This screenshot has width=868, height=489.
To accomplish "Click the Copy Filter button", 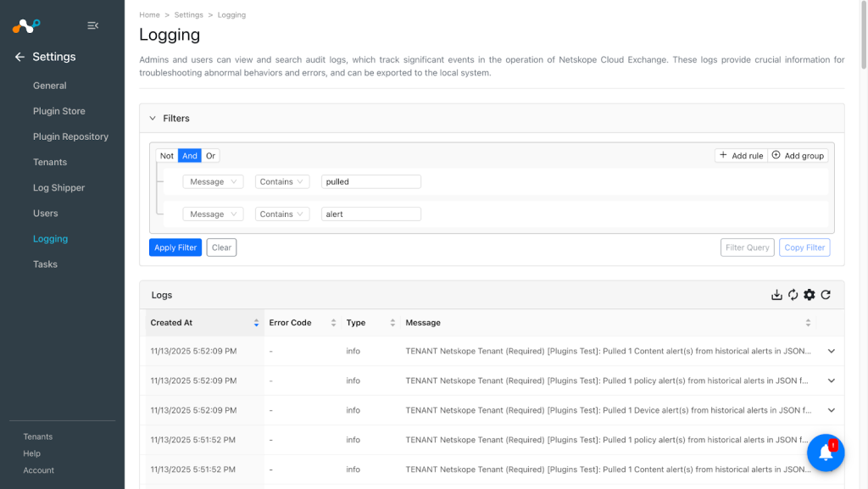I will [804, 247].
